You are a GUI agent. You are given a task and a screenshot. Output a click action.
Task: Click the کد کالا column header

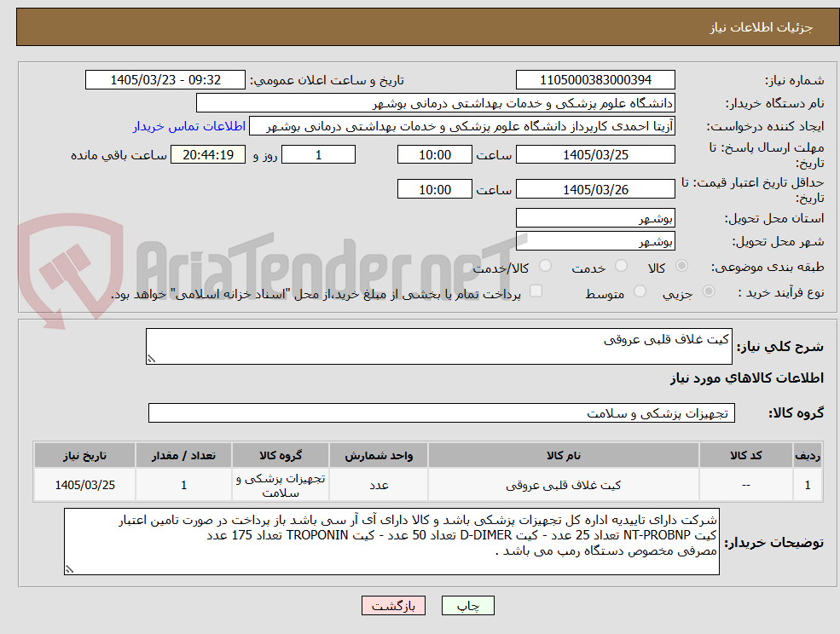tap(745, 455)
